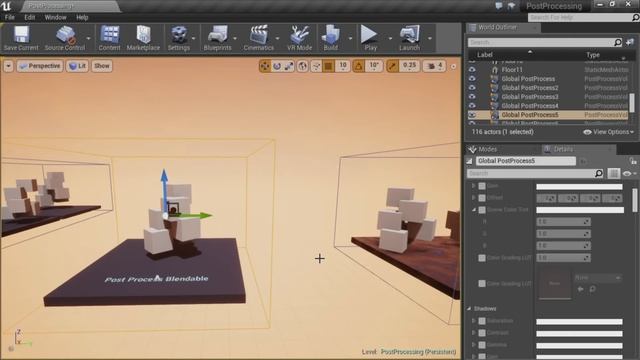The image size is (640, 360).
Task: Click the Lit view mode button
Action: [77, 66]
